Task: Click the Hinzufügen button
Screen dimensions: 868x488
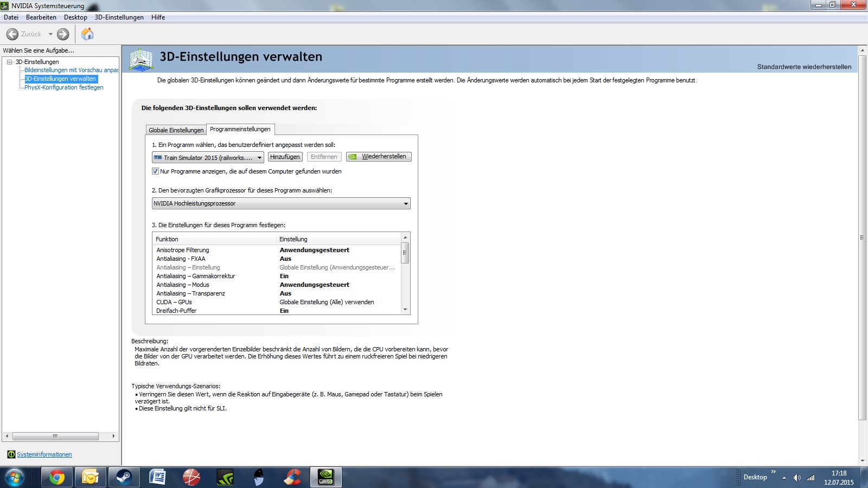Action: click(285, 157)
